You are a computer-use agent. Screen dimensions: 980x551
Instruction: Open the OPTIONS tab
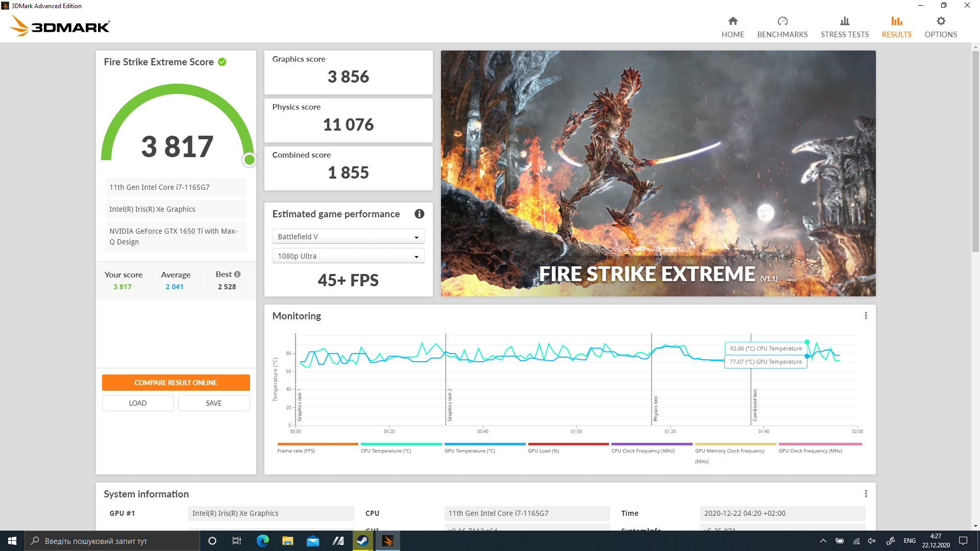pyautogui.click(x=941, y=27)
